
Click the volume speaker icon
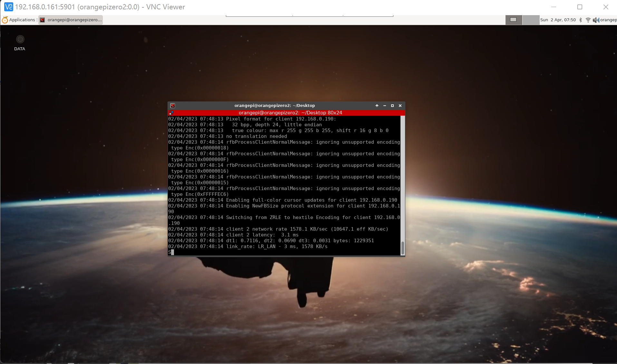click(x=595, y=20)
